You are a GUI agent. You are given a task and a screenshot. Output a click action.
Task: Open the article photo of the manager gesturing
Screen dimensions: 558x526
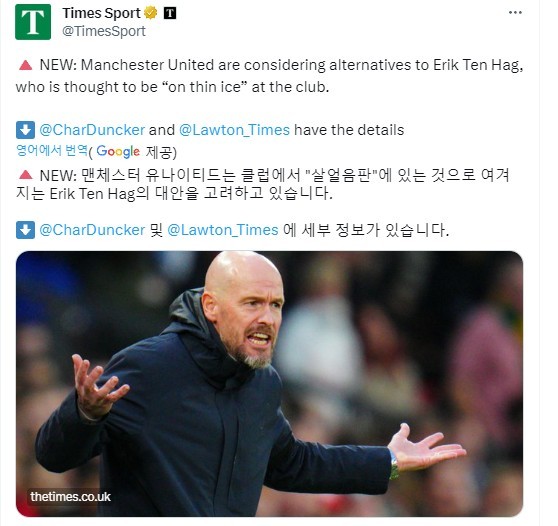click(x=269, y=384)
